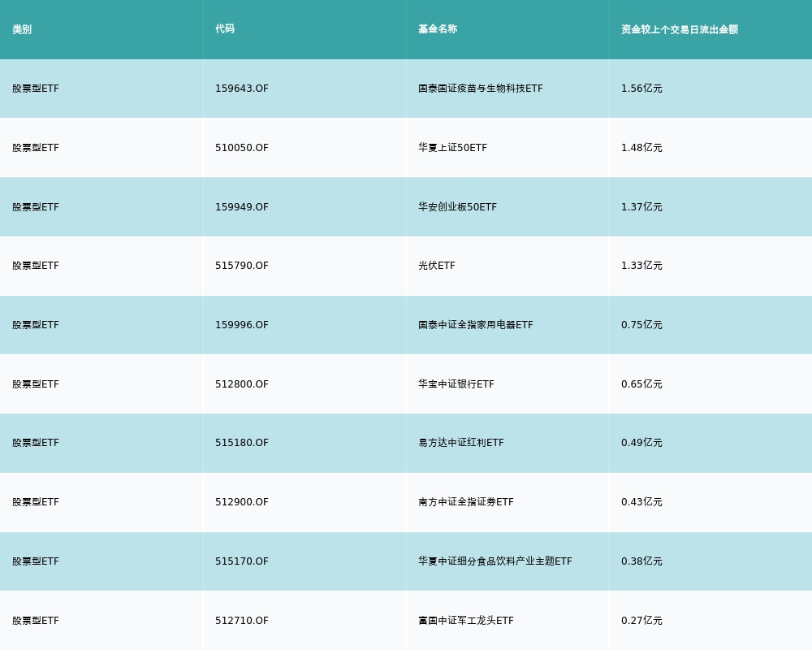Click outflow amount 0.27亿元
Image resolution: width=812 pixels, height=650 pixels.
tap(641, 621)
